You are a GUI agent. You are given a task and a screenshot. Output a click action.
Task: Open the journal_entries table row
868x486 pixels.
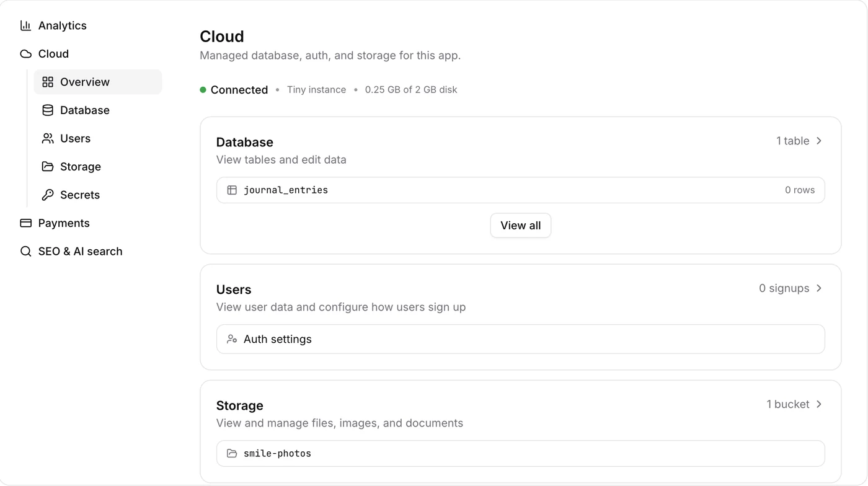521,190
